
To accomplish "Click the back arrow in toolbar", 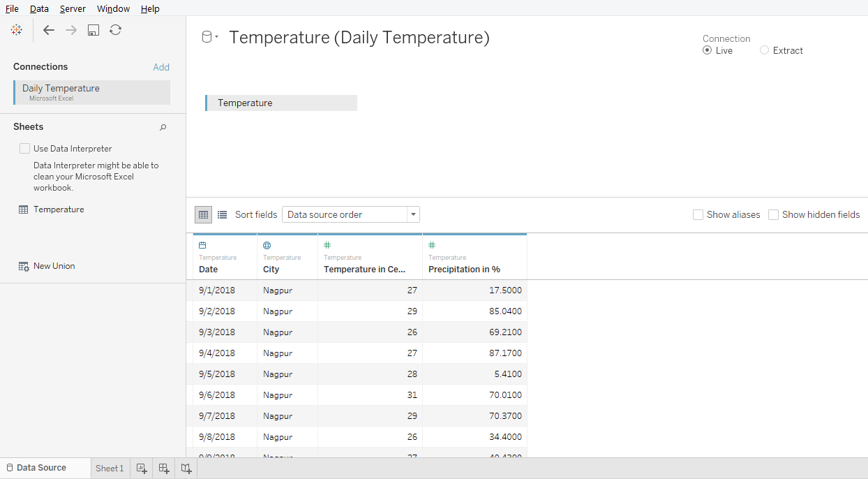I will (48, 30).
